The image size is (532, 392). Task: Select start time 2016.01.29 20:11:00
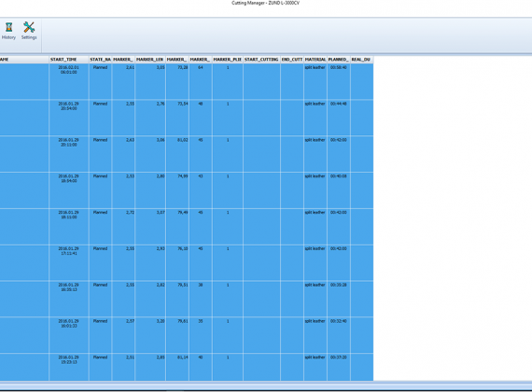tap(68, 143)
